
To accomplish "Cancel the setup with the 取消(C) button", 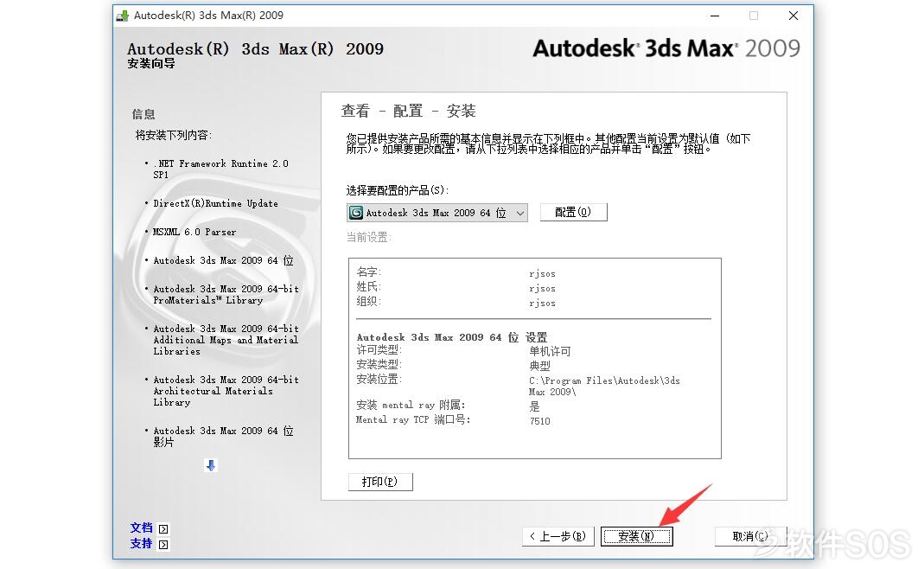I will point(750,536).
